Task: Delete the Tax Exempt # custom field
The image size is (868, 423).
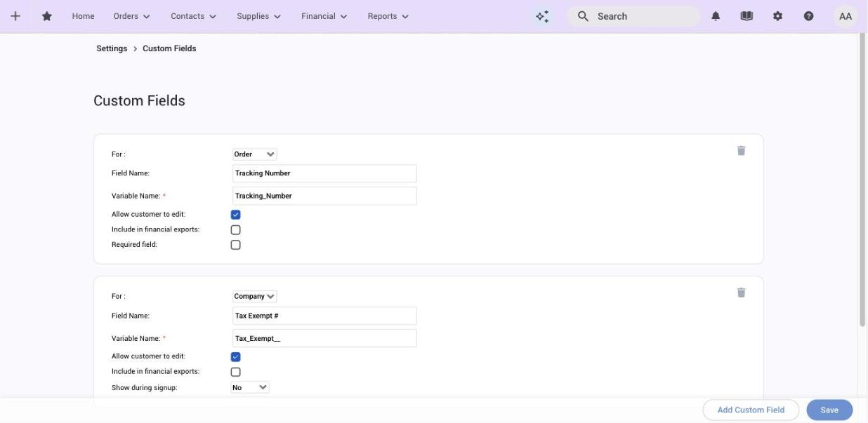Action: (741, 293)
